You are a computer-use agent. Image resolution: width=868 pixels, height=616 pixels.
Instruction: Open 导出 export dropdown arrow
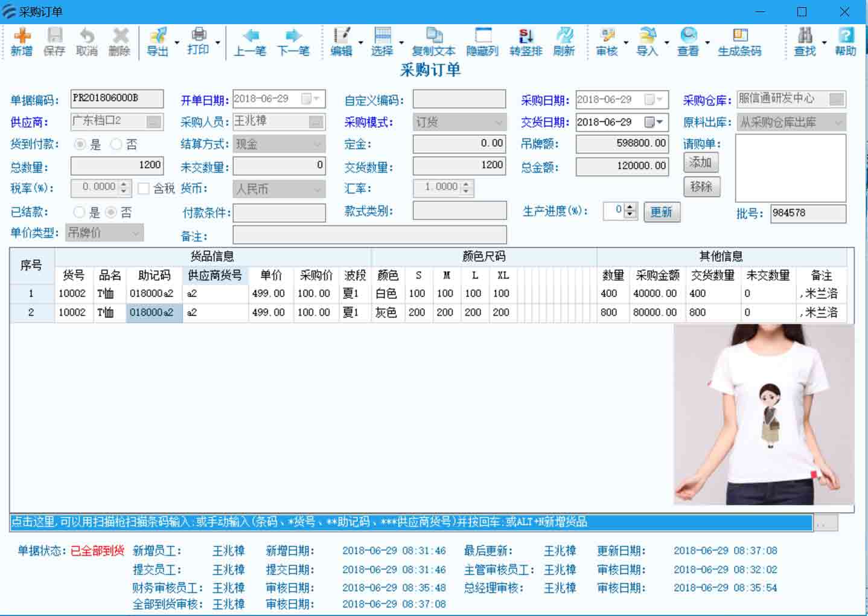(x=177, y=43)
